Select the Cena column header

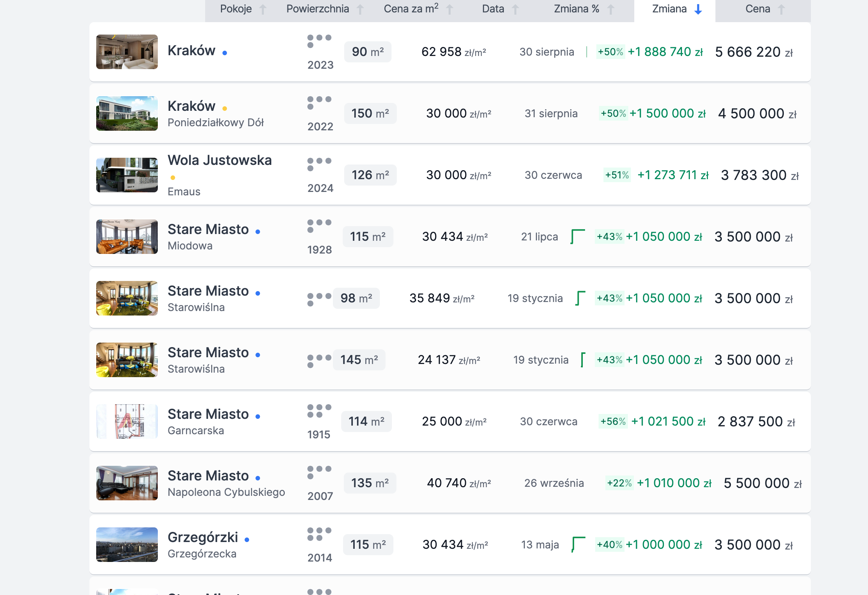pyautogui.click(x=758, y=9)
